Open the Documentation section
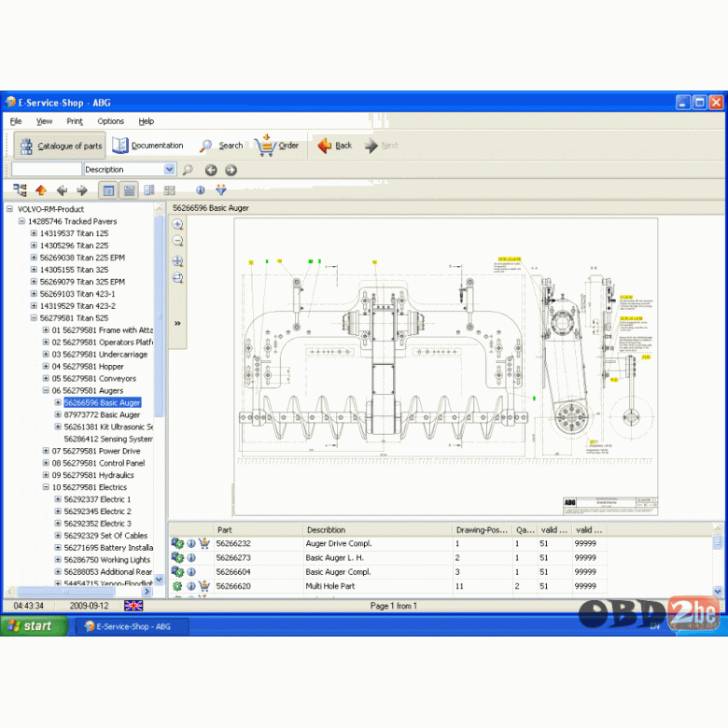The width and height of the screenshot is (728, 728). click(148, 146)
